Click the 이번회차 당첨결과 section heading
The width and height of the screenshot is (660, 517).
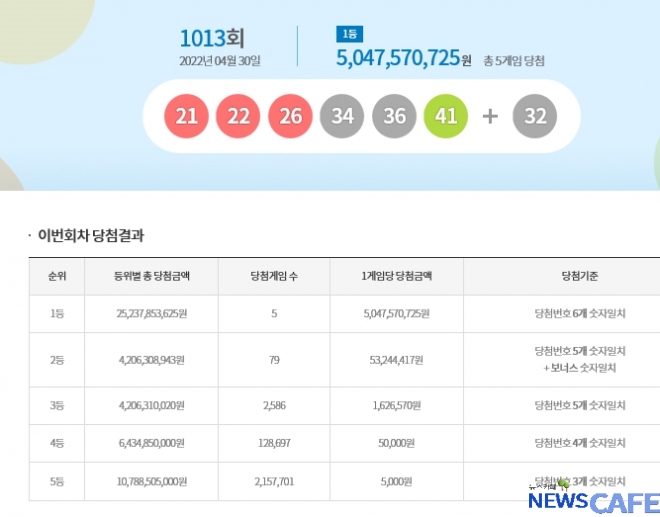(x=90, y=236)
